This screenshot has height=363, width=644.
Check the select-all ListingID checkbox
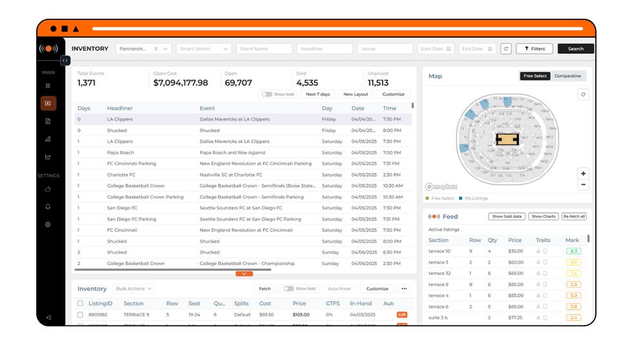tap(80, 304)
